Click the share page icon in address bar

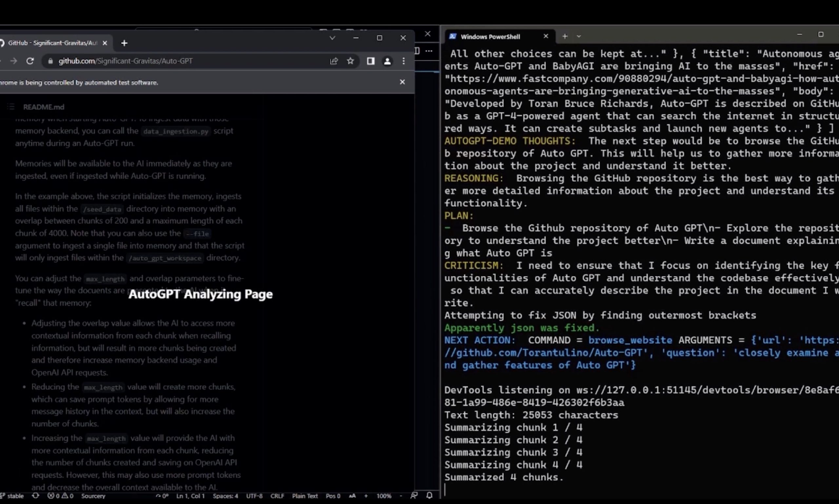pyautogui.click(x=334, y=61)
